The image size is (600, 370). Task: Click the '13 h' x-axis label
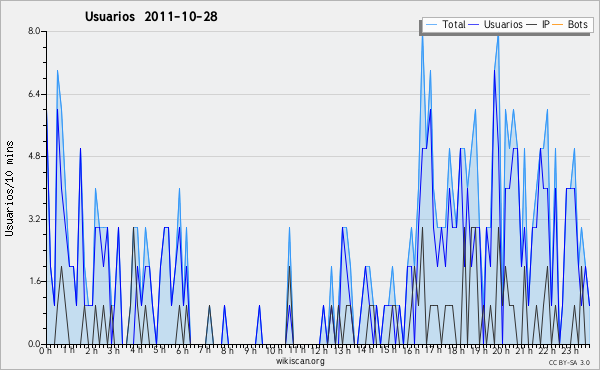click(342, 350)
